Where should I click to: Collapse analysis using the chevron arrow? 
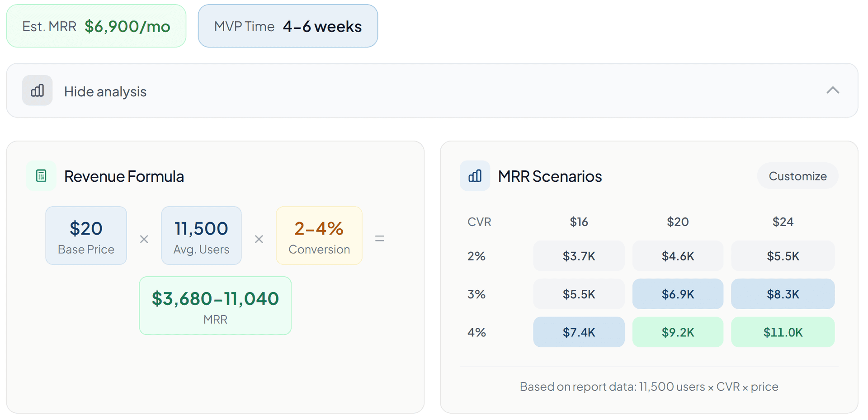point(833,90)
